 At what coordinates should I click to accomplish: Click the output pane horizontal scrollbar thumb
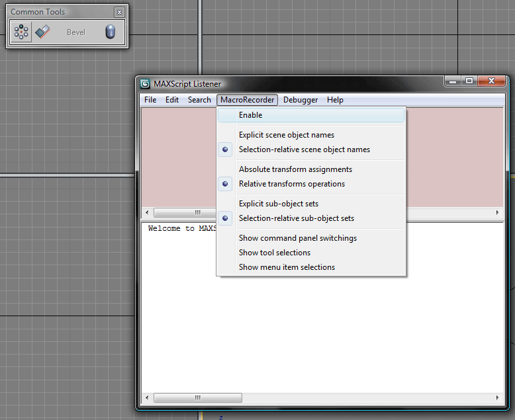198,398
